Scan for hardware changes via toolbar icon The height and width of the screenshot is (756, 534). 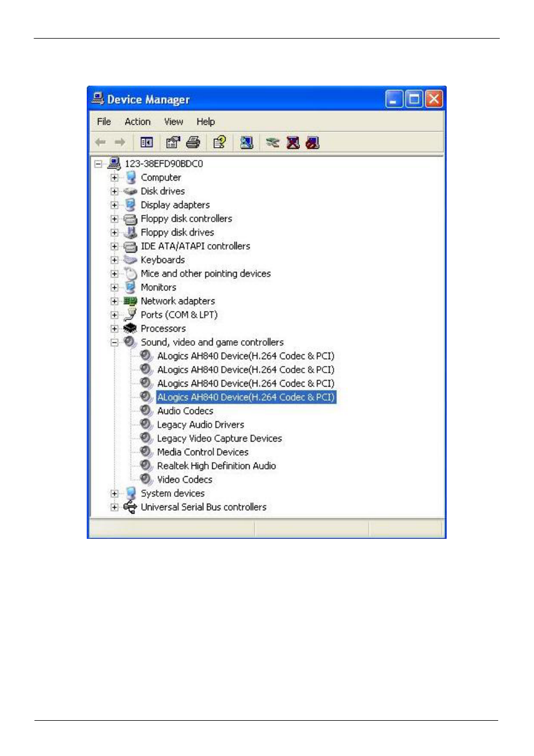click(x=246, y=143)
